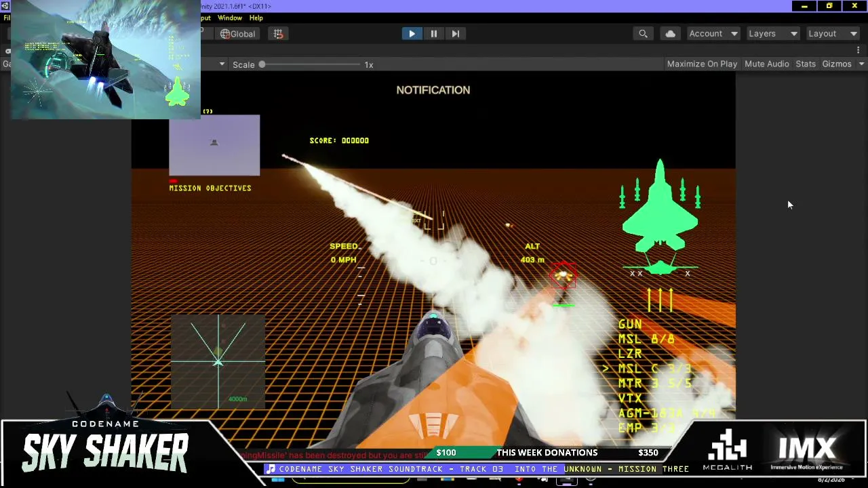The height and width of the screenshot is (488, 868).
Task: Select LZR in the weapons list
Action: (x=630, y=354)
